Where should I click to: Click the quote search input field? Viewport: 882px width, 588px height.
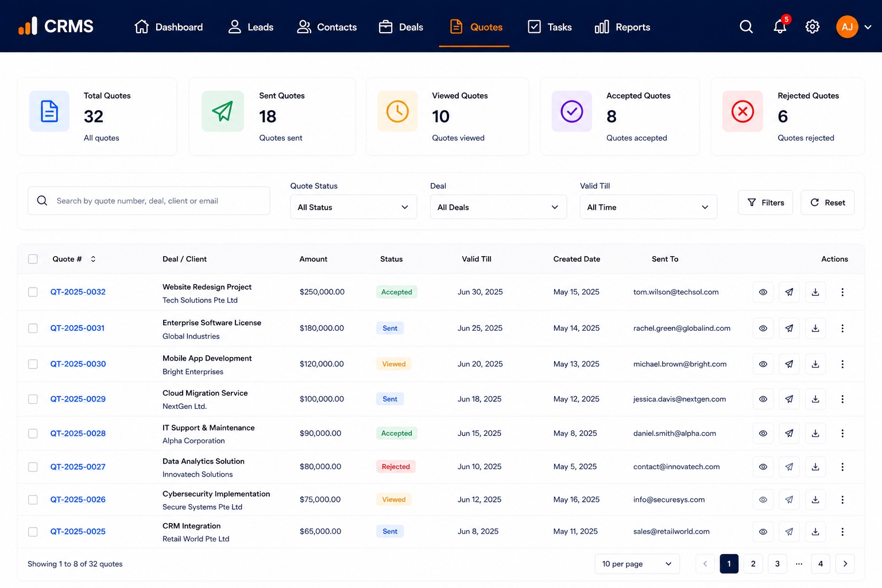pyautogui.click(x=149, y=201)
